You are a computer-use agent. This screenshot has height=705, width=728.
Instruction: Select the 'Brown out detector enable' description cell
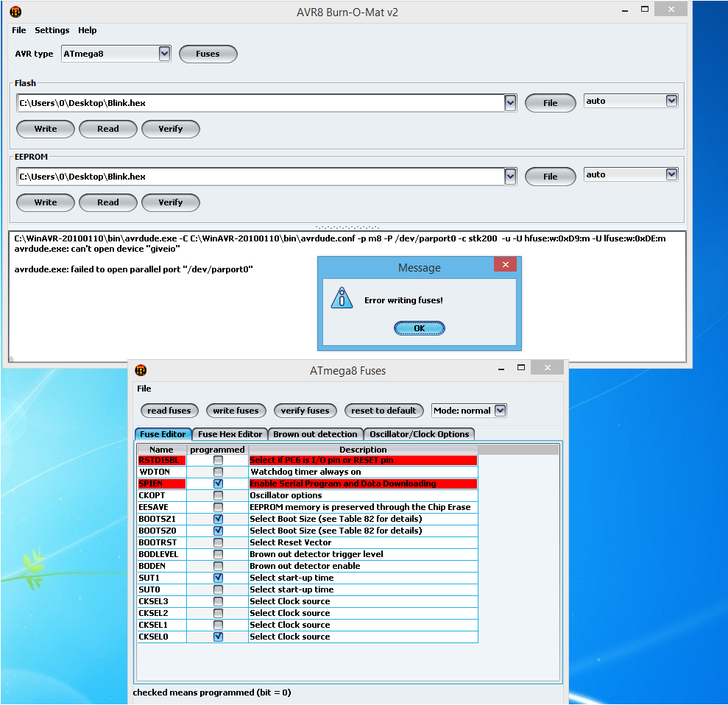363,566
